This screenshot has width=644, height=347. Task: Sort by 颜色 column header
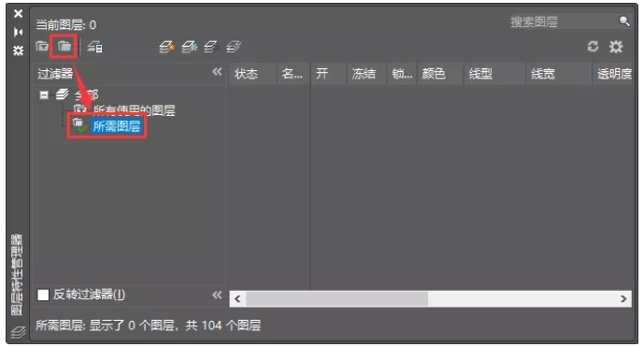point(440,74)
